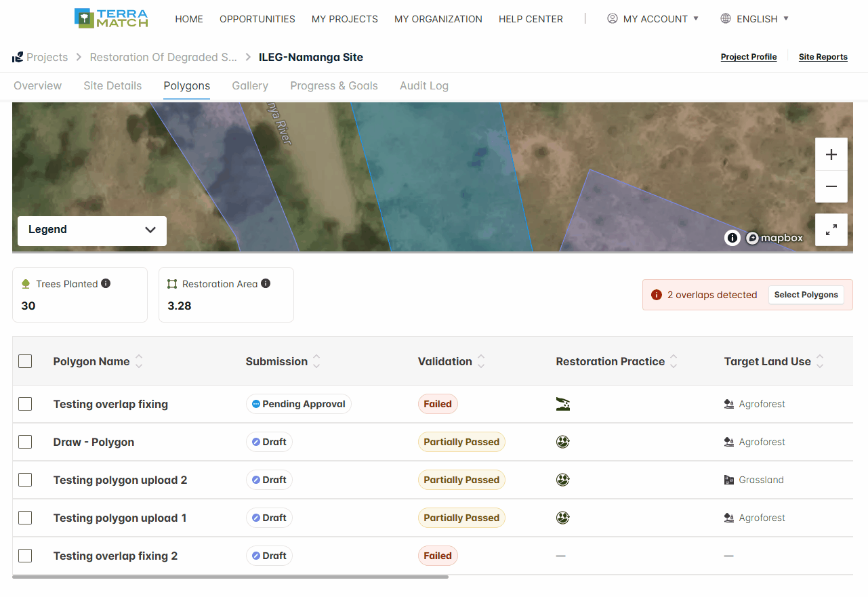Click the teal polygon on the map

tap(440, 176)
